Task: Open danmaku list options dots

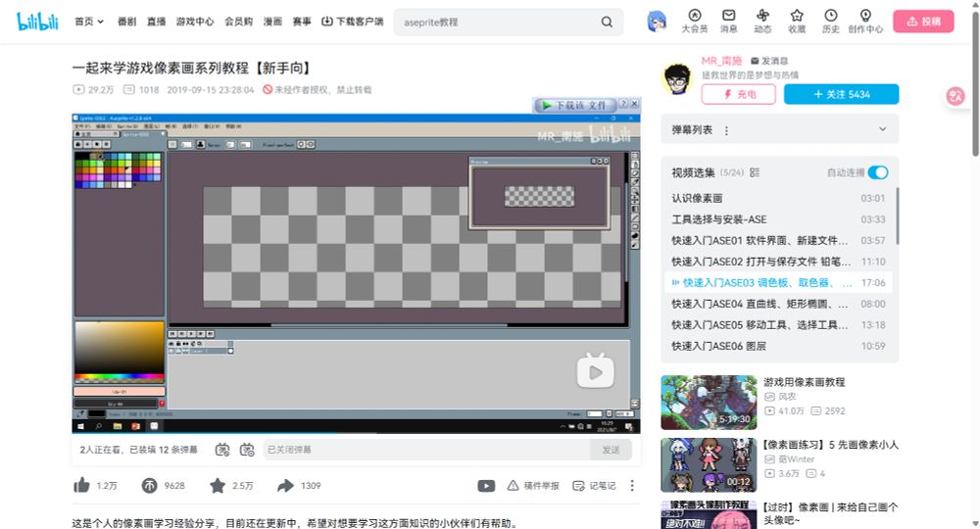Action: 726,130
